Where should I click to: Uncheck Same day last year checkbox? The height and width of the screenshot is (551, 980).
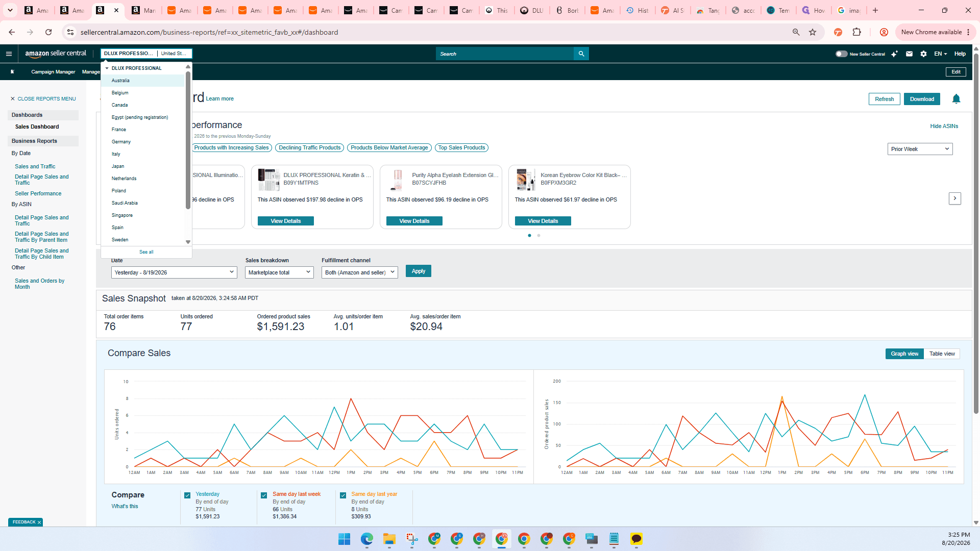pyautogui.click(x=343, y=495)
